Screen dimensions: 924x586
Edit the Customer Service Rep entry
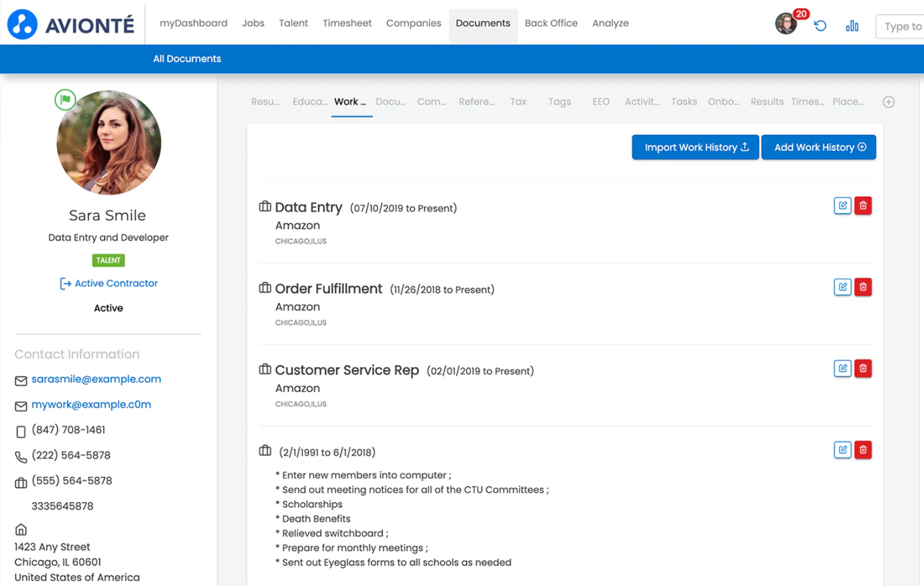tap(842, 368)
